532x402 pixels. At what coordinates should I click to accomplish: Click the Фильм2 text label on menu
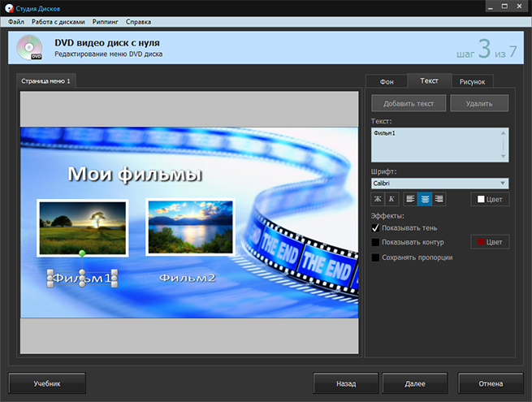click(188, 279)
